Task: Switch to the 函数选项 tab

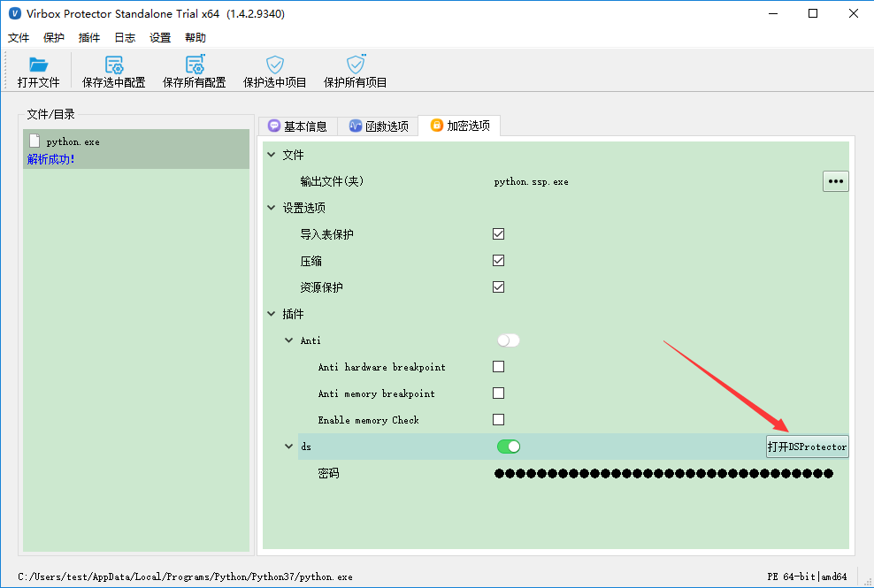Action: [379, 126]
